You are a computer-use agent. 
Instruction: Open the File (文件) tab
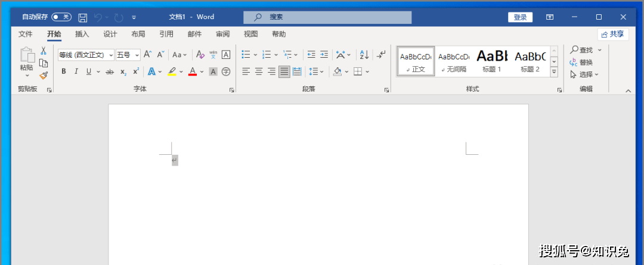[x=26, y=34]
